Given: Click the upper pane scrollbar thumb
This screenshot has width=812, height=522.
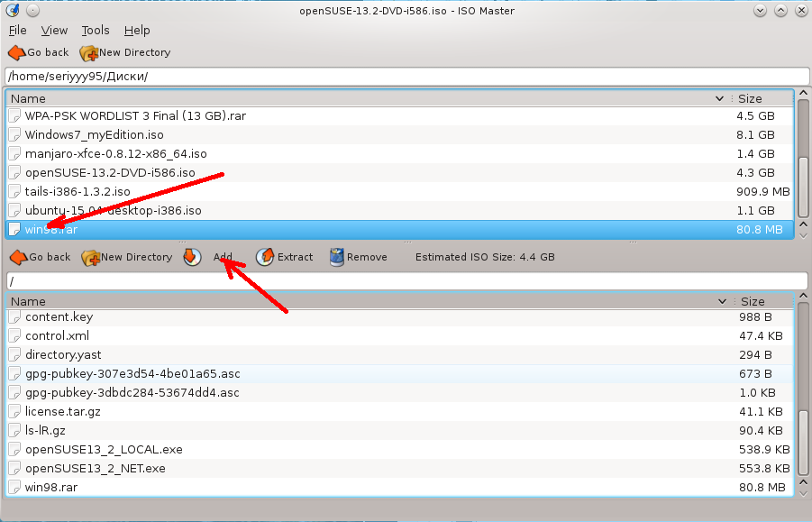Looking at the screenshot, I should coord(803,187).
